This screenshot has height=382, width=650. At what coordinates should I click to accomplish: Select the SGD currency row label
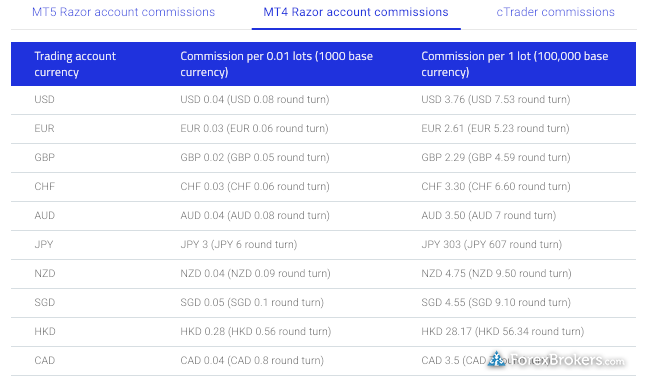[x=44, y=302]
